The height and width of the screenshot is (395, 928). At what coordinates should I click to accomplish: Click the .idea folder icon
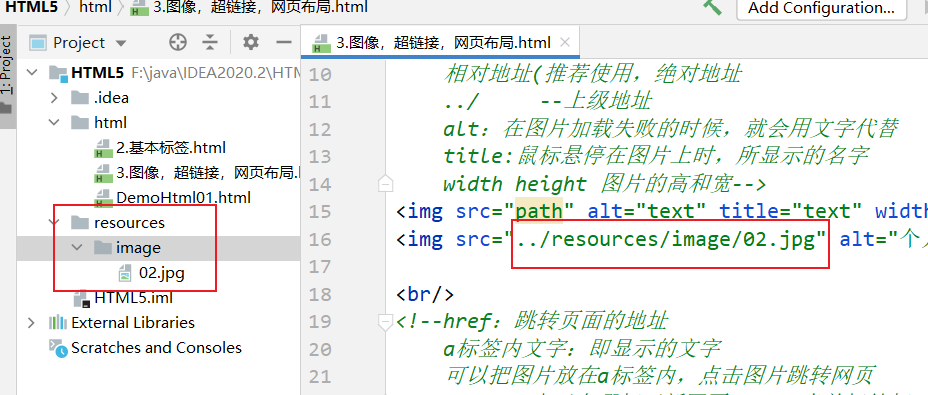coord(80,98)
